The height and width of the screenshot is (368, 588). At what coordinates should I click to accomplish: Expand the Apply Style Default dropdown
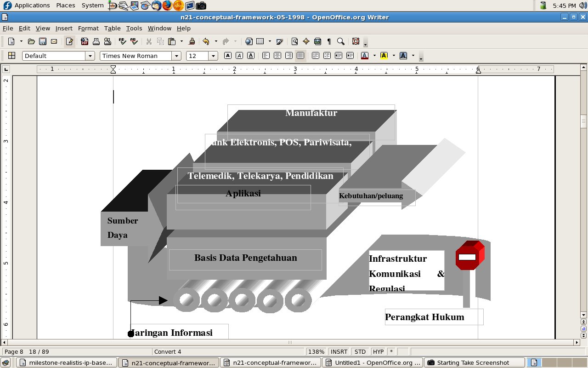[90, 56]
